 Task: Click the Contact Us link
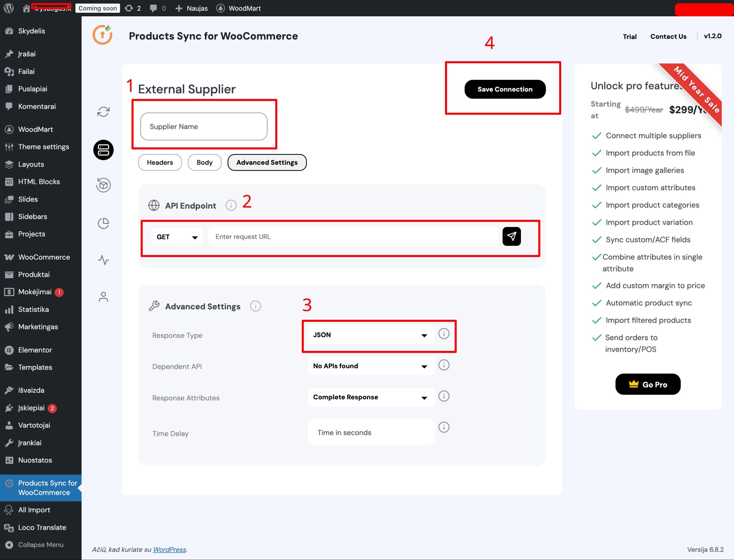668,36
